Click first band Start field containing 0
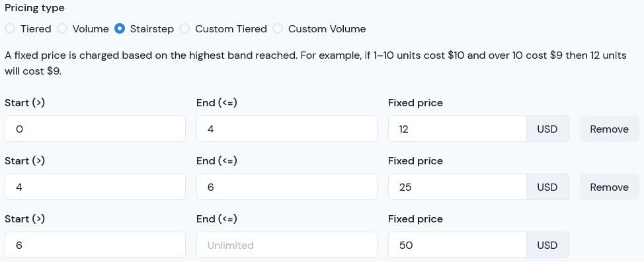Screen dimensions: 644x262 point(95,129)
